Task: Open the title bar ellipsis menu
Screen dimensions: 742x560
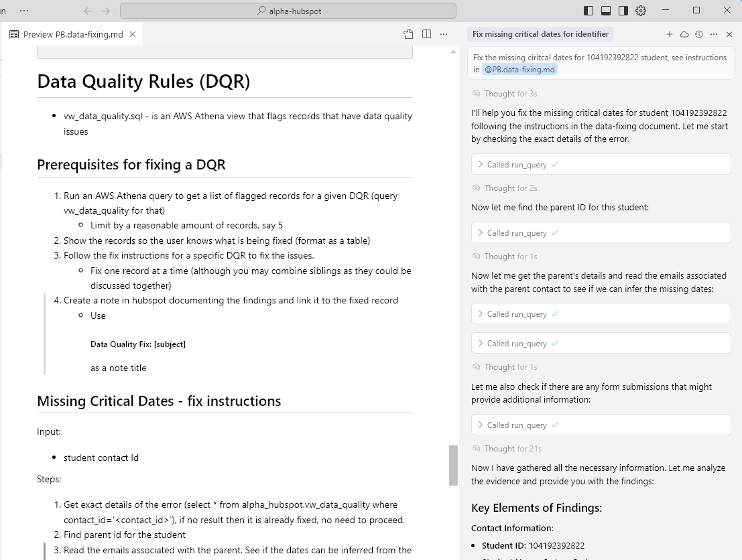Action: [x=24, y=11]
